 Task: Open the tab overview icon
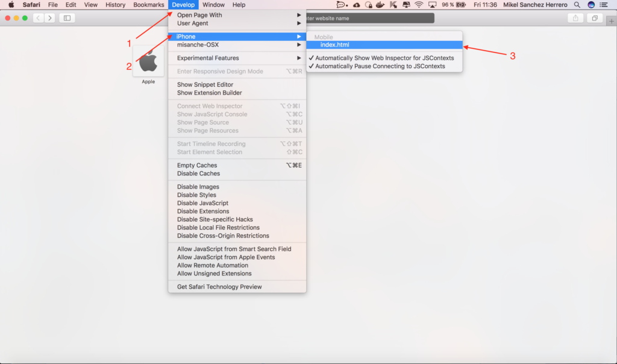(594, 18)
